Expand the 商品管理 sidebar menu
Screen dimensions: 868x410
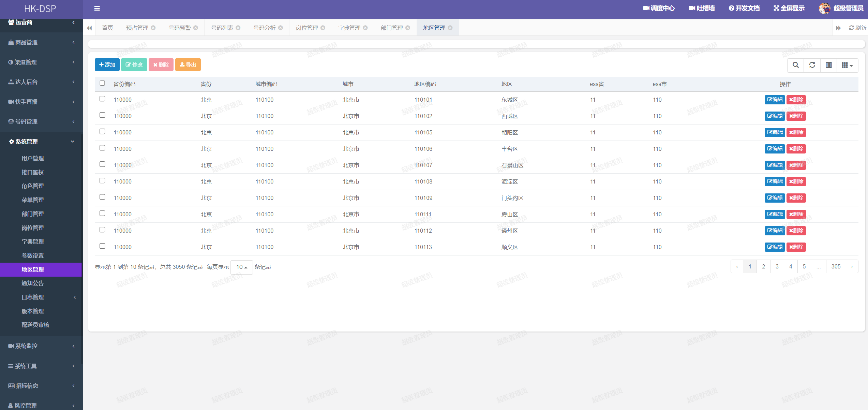click(41, 42)
